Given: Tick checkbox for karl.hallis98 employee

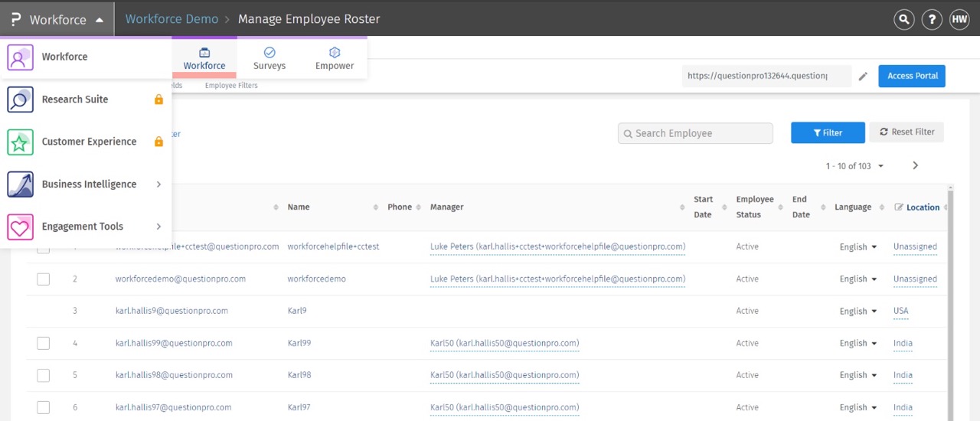Looking at the screenshot, I should pyautogui.click(x=44, y=376).
